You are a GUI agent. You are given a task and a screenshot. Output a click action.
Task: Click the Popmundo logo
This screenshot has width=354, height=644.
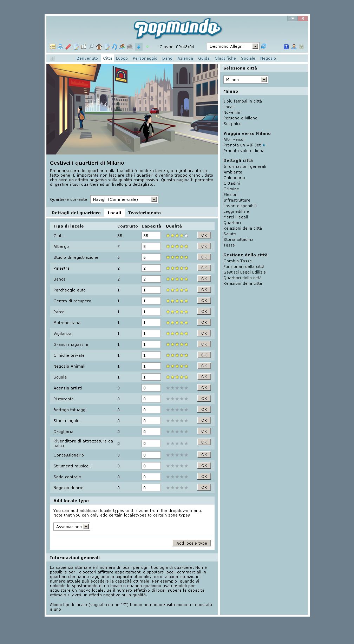pos(177,28)
